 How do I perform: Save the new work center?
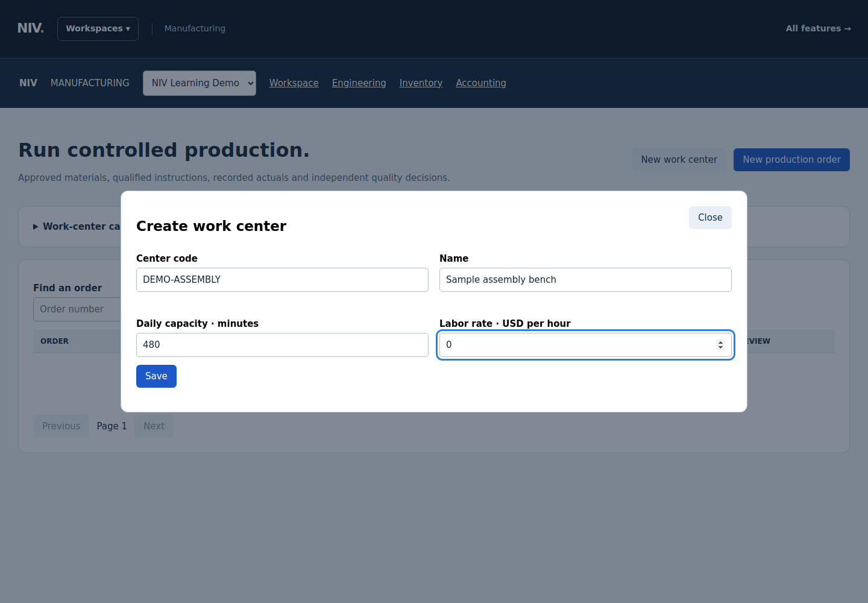point(156,376)
